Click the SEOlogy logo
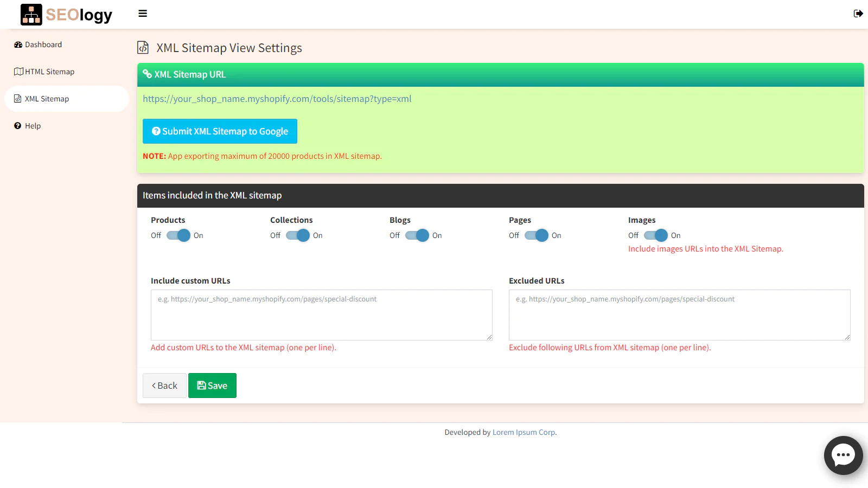This screenshot has height=488, width=868. pos(66,15)
